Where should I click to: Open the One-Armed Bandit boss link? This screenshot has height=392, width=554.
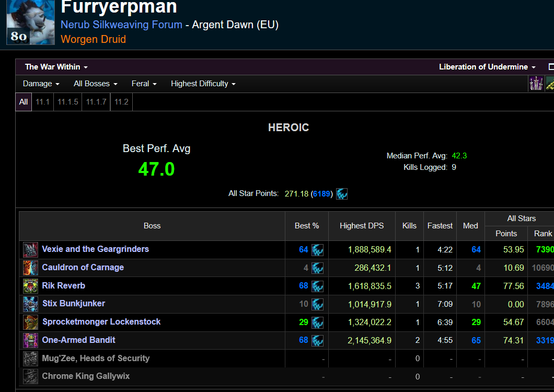[78, 340]
